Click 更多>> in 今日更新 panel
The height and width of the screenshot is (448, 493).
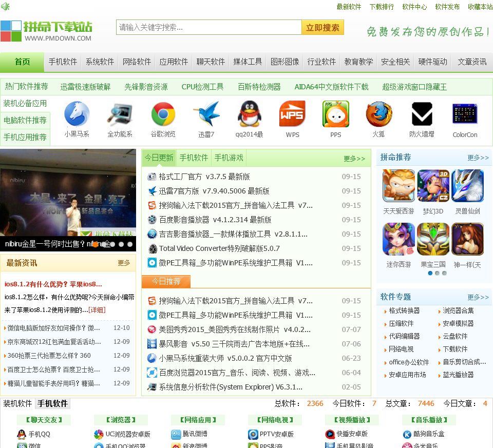pos(354,159)
